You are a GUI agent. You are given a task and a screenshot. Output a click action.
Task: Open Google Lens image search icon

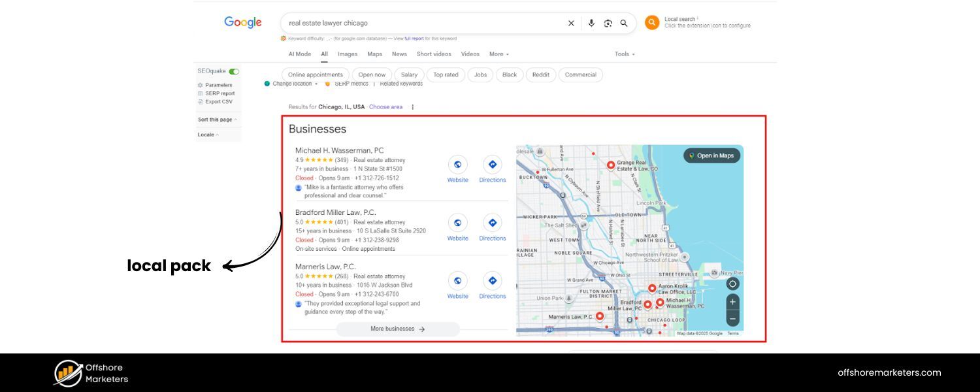pos(608,24)
